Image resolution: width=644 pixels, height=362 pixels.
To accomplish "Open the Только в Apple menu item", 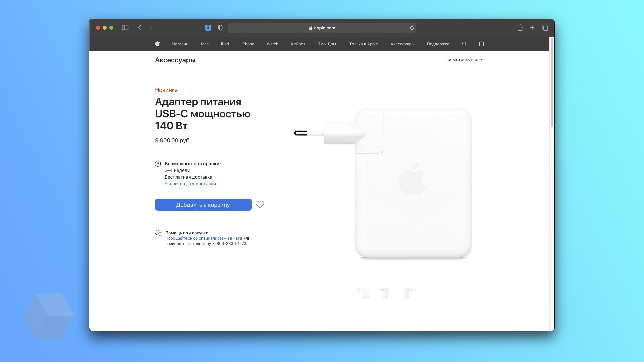I will [x=364, y=44].
